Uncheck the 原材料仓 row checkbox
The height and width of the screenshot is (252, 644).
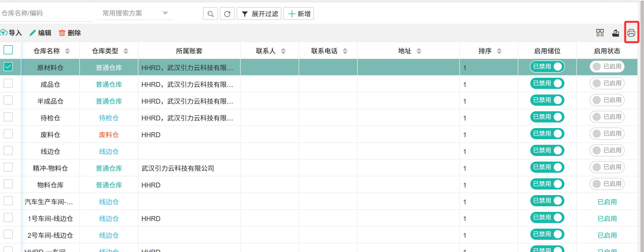pos(8,67)
